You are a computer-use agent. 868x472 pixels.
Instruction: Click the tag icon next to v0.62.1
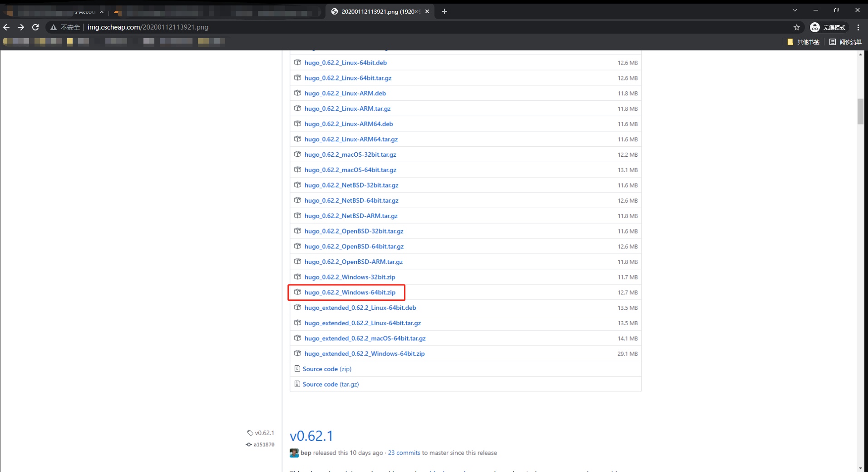tap(250, 433)
